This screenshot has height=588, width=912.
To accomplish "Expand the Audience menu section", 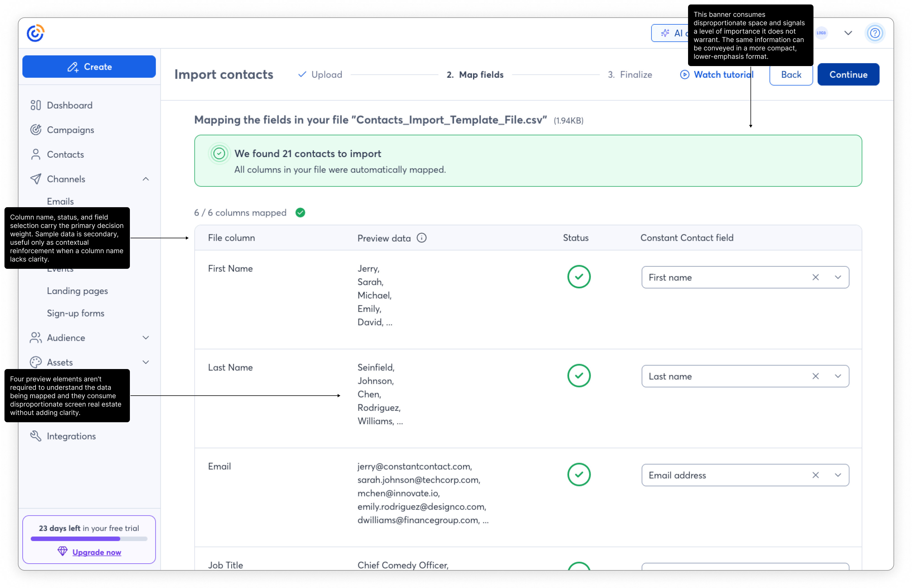I will (x=146, y=337).
